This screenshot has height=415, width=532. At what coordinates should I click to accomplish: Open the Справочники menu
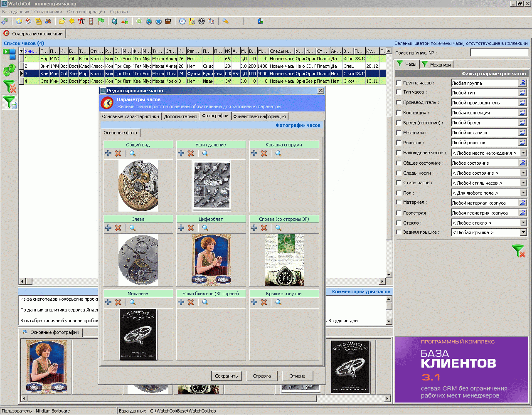pos(48,12)
